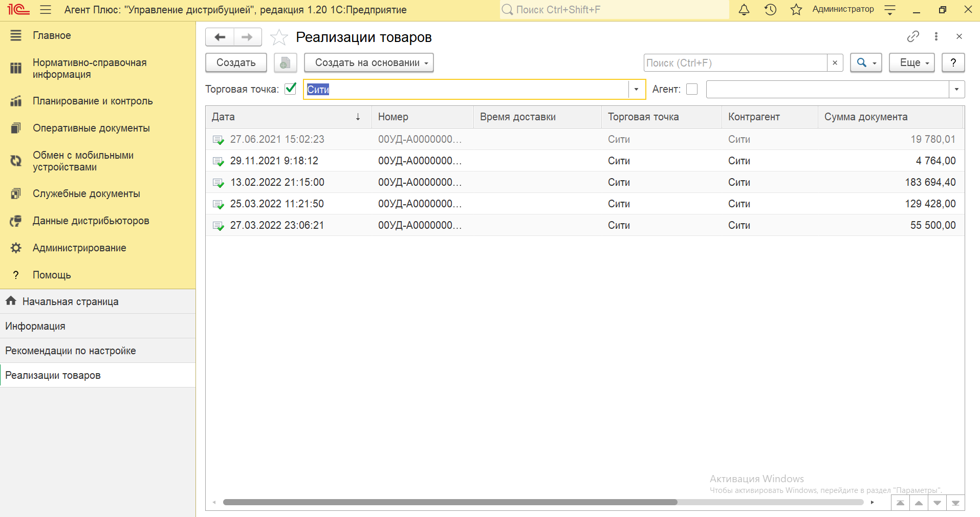Click the notifications bell icon
Image resolution: width=980 pixels, height=517 pixels.
(744, 10)
